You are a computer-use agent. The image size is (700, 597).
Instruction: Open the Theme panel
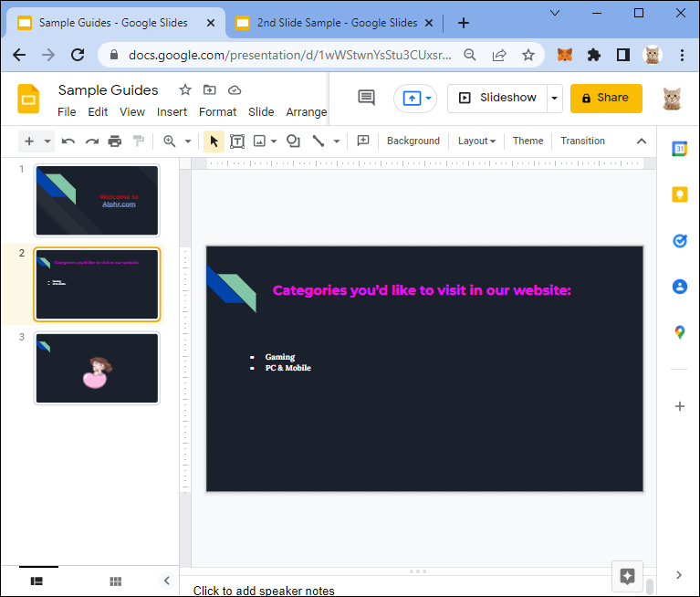[x=528, y=141]
